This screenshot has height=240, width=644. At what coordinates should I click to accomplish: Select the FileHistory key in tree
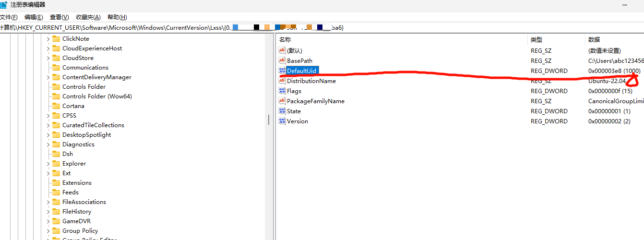click(76, 211)
